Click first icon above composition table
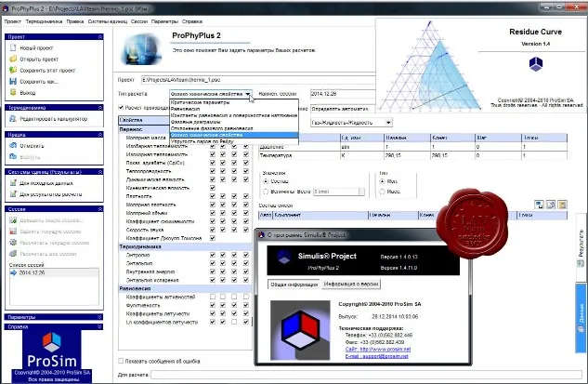 pos(539,205)
